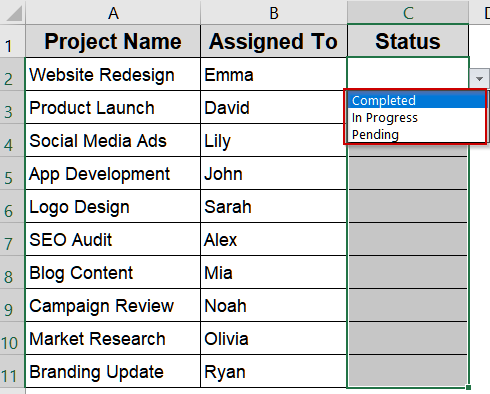Click the Status cell in Sarah's row
Image resolution: width=490 pixels, height=394 pixels.
pyautogui.click(x=408, y=206)
